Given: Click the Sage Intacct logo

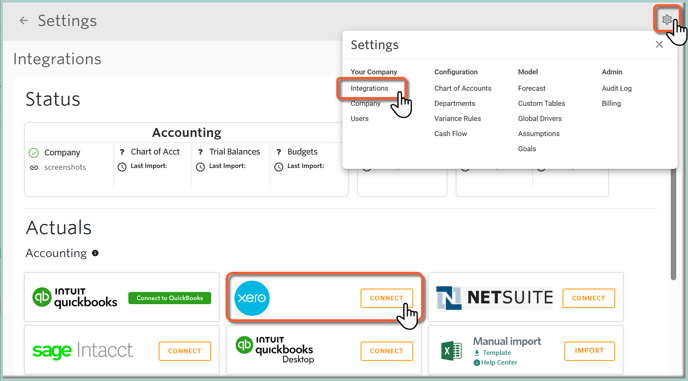Looking at the screenshot, I should point(82,350).
